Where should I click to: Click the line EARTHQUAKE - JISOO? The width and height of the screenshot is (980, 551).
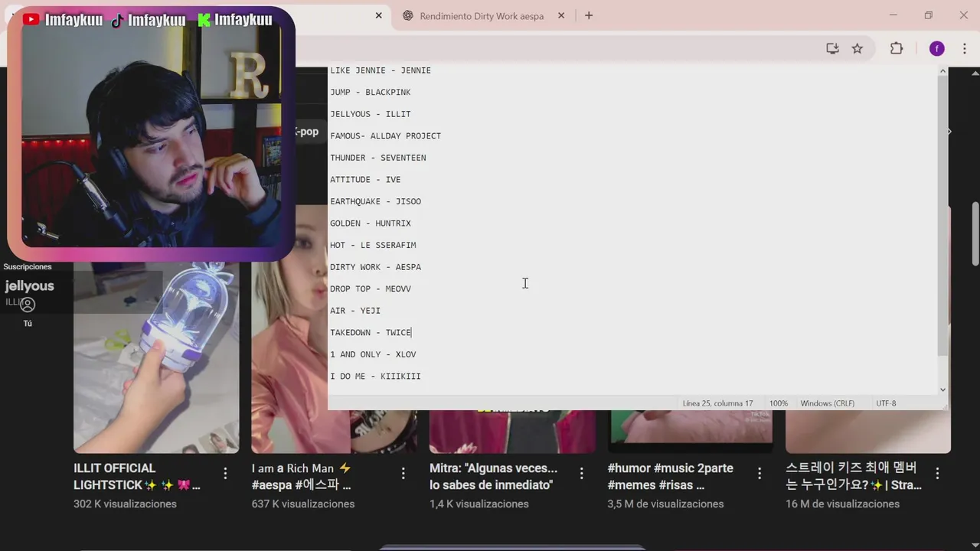[x=375, y=201]
